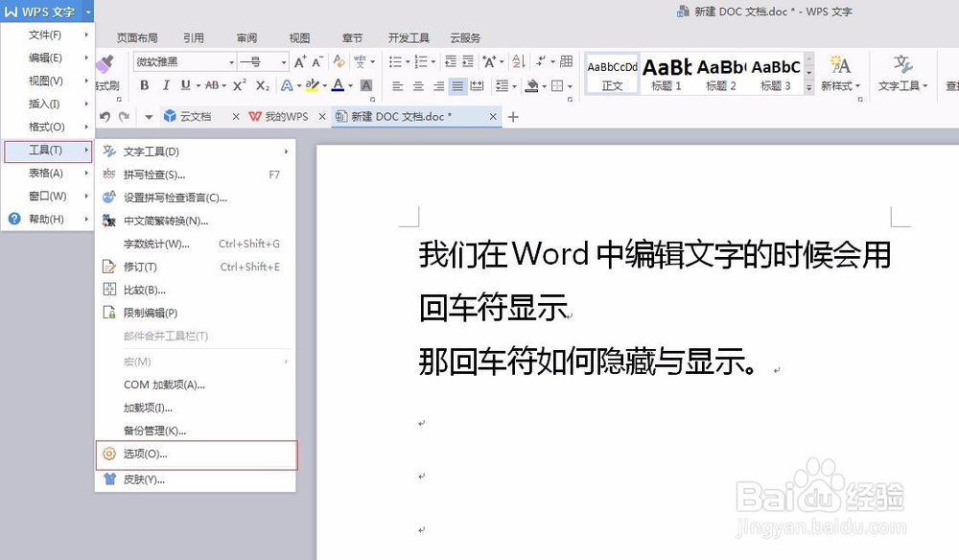Clear formatting with the eraser icon
The width and height of the screenshot is (959, 560).
pos(339,61)
